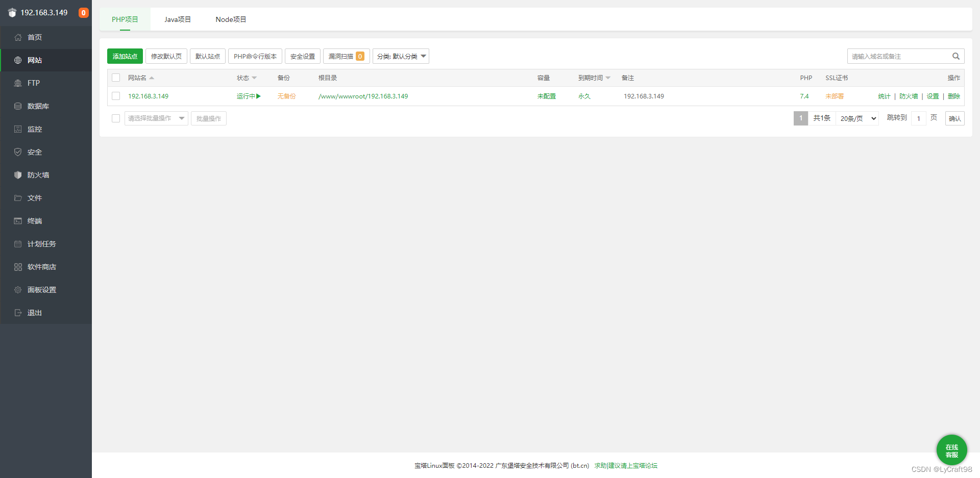Click the 添加站点 button
Image resolution: width=980 pixels, height=478 pixels.
click(125, 56)
